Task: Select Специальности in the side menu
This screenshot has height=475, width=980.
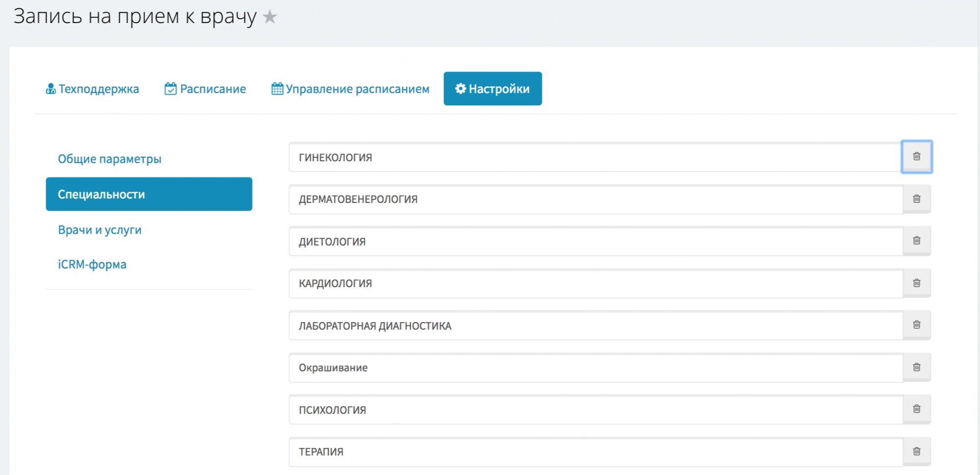Action: click(x=148, y=194)
